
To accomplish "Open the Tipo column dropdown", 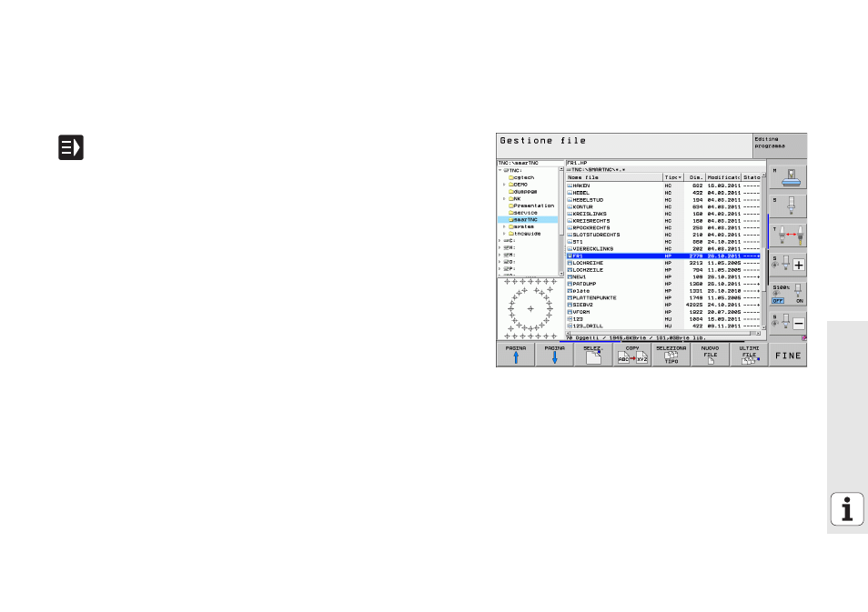I will click(673, 177).
